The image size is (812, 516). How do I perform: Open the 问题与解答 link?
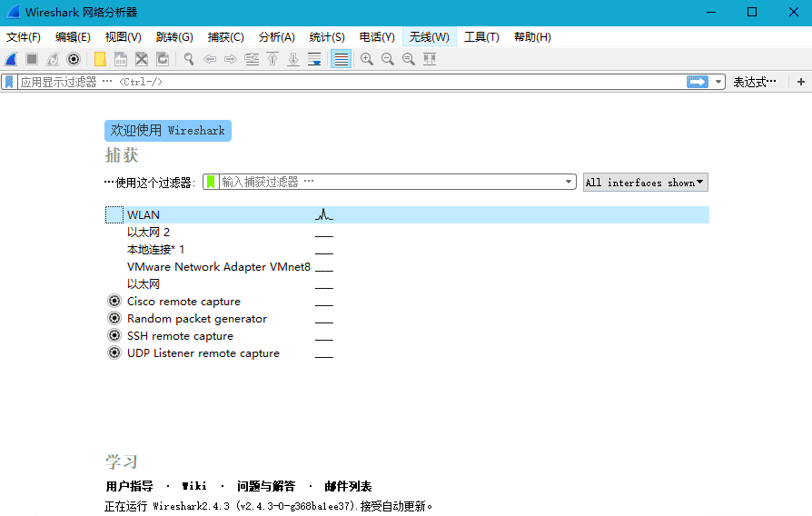pyautogui.click(x=266, y=486)
